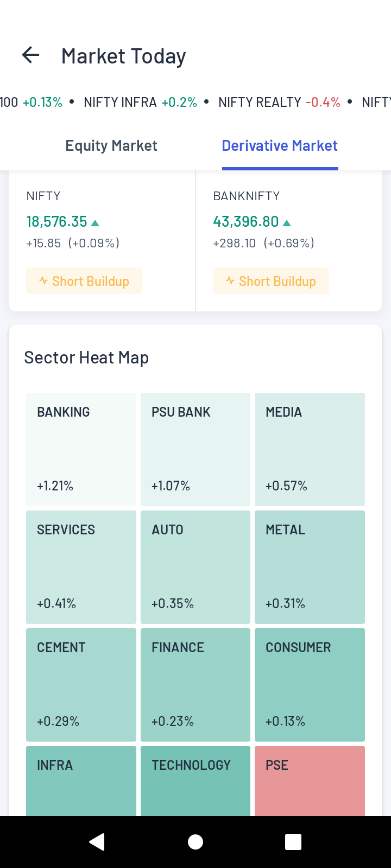Open the PSU BANK sector tile
The image size is (391, 868).
click(x=195, y=449)
